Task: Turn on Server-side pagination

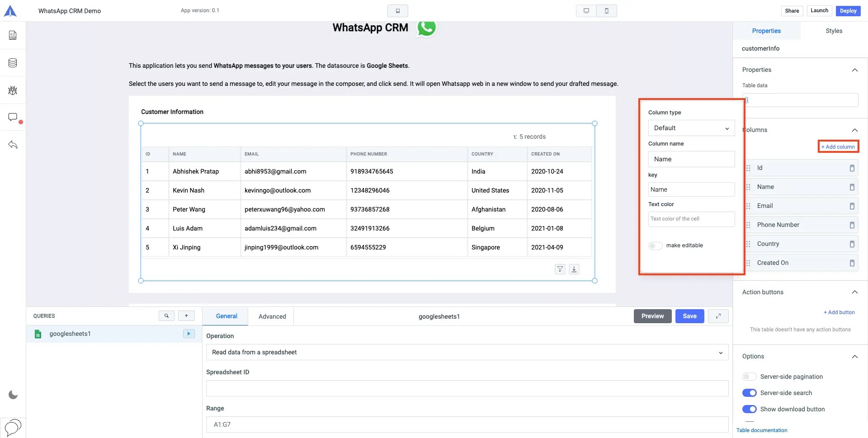Action: click(x=749, y=376)
